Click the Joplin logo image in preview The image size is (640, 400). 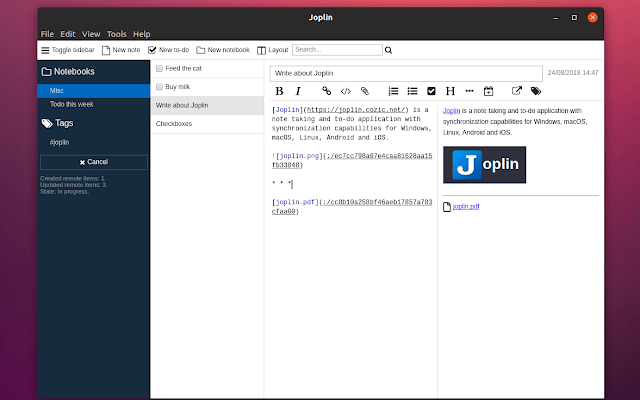(x=484, y=165)
